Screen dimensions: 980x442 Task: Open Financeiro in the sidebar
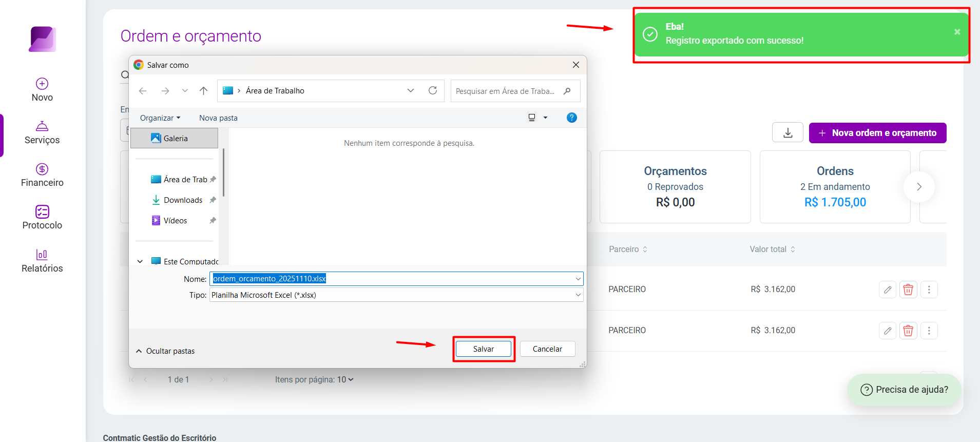pos(42,175)
